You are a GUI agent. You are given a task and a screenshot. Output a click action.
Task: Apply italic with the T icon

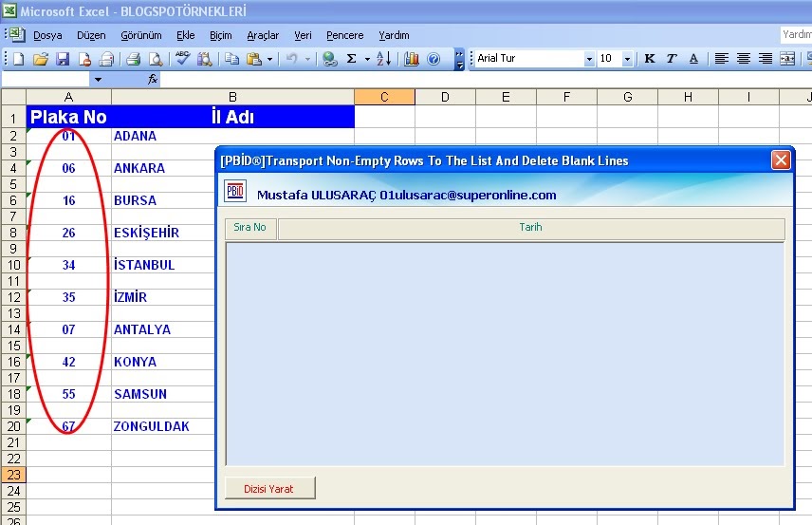[672, 59]
